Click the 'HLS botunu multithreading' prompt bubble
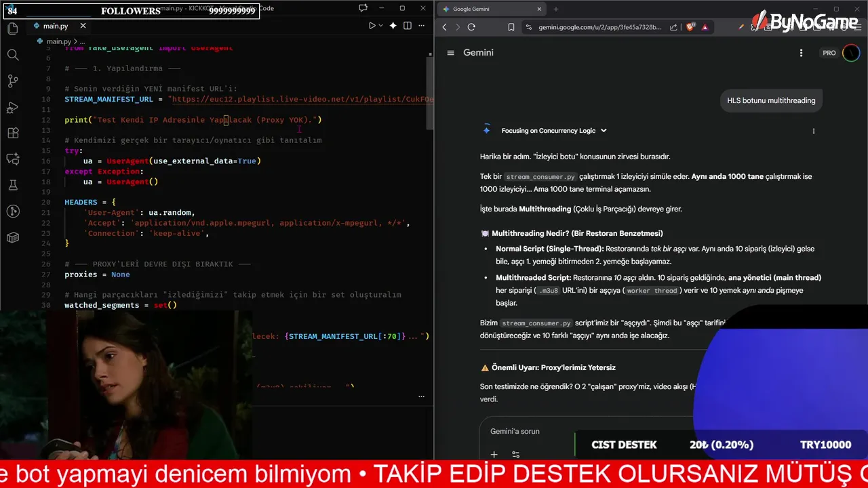This screenshot has height=488, width=868. click(771, 100)
